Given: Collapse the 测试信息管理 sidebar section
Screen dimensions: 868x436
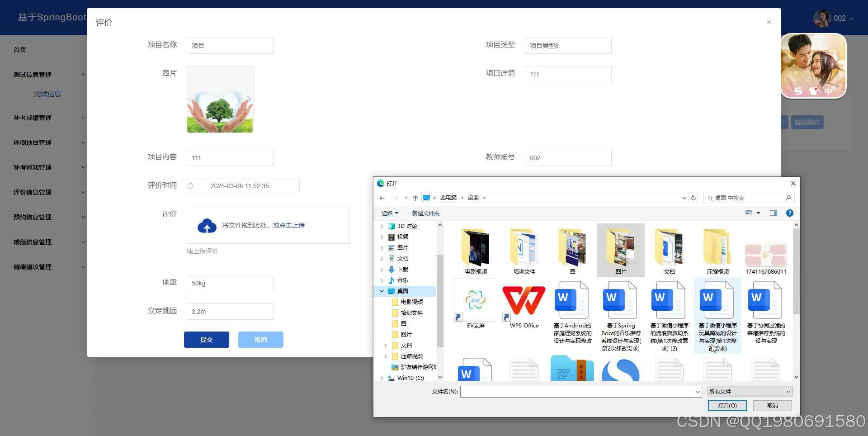Looking at the screenshot, I should tap(47, 74).
